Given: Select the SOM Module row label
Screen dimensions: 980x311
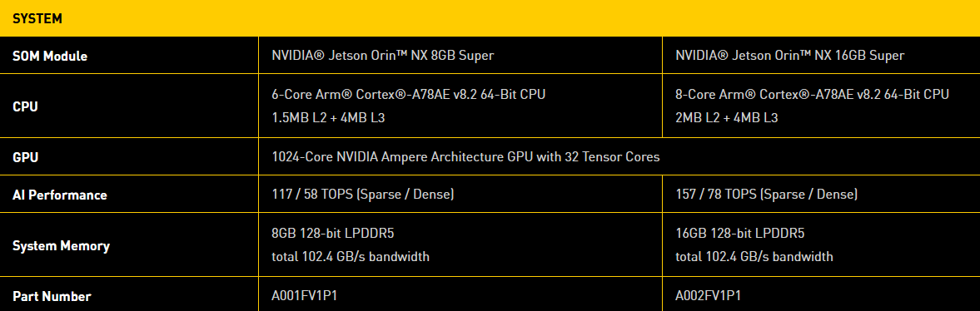Looking at the screenshot, I should click(x=50, y=57).
